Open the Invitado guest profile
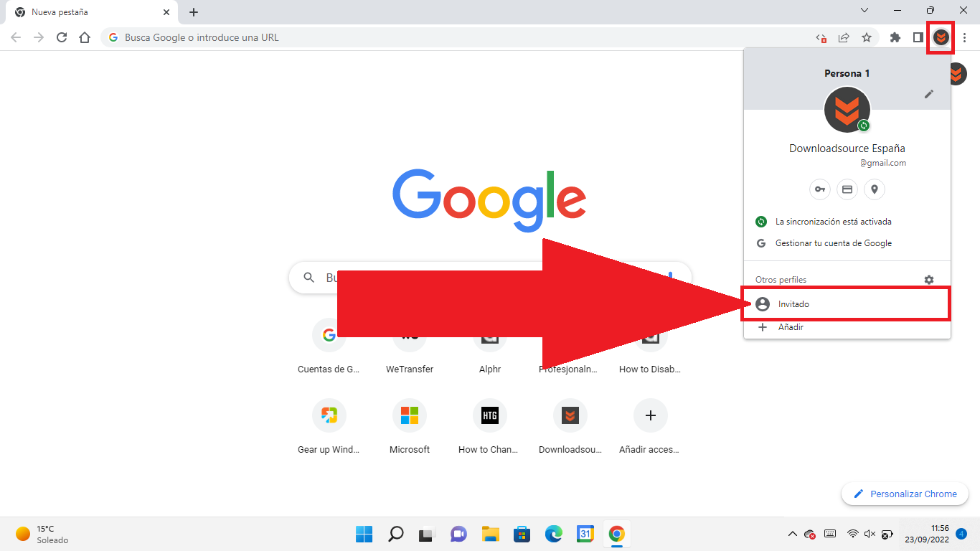 tap(847, 304)
